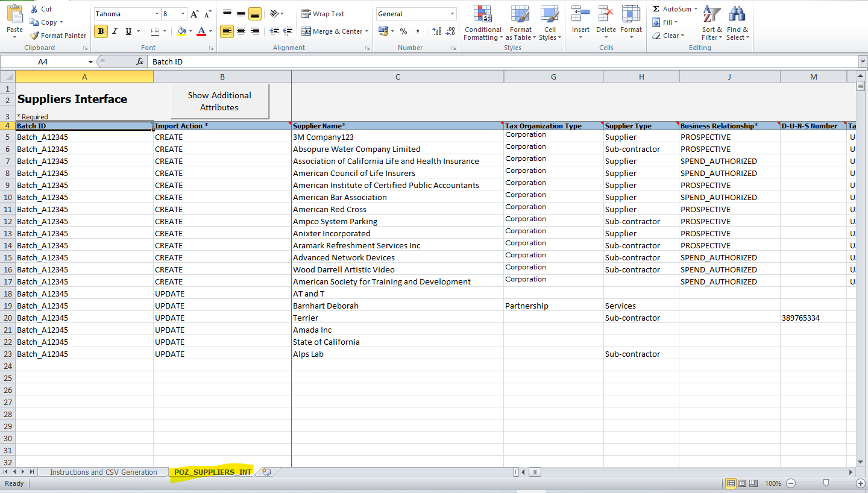Open the Conditional Formatting menu
This screenshot has width=868, height=493.
click(x=482, y=24)
